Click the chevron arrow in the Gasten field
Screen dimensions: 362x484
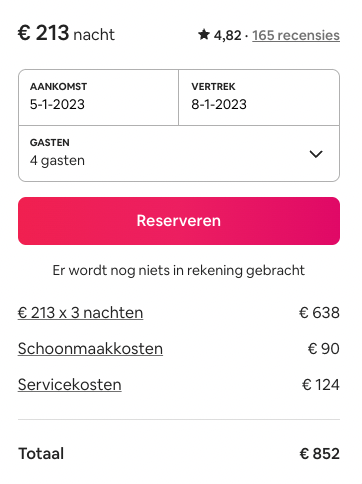pyautogui.click(x=316, y=154)
